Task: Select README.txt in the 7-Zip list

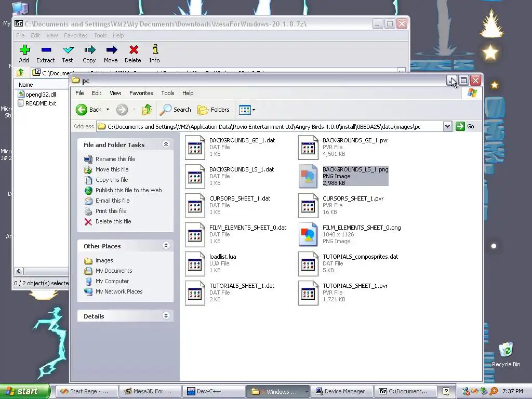Action: tap(37, 103)
